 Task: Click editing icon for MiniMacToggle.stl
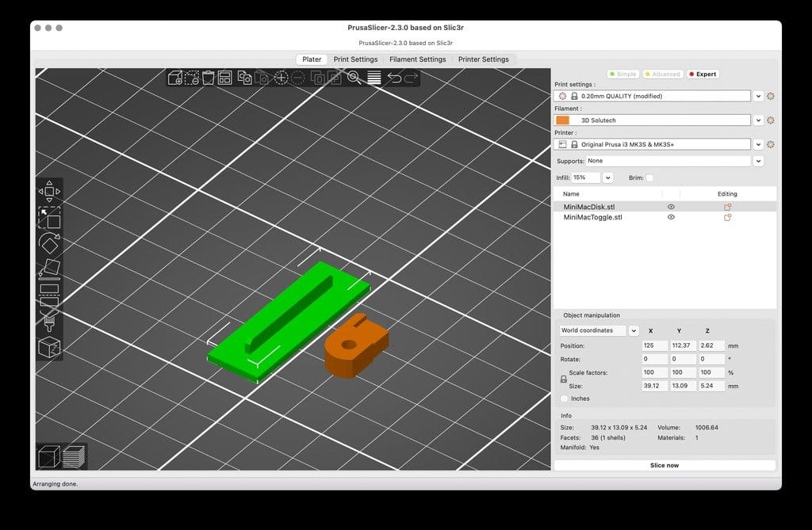tap(728, 217)
